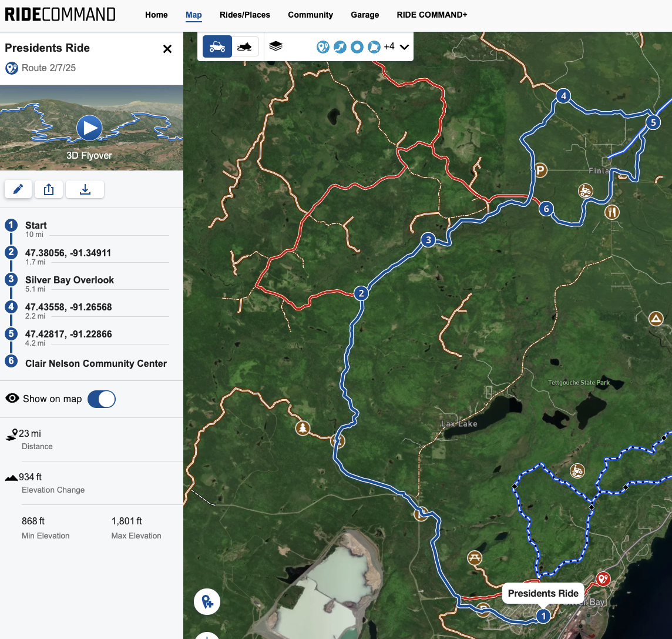Toggle the circle waypoint filter icon

click(357, 47)
